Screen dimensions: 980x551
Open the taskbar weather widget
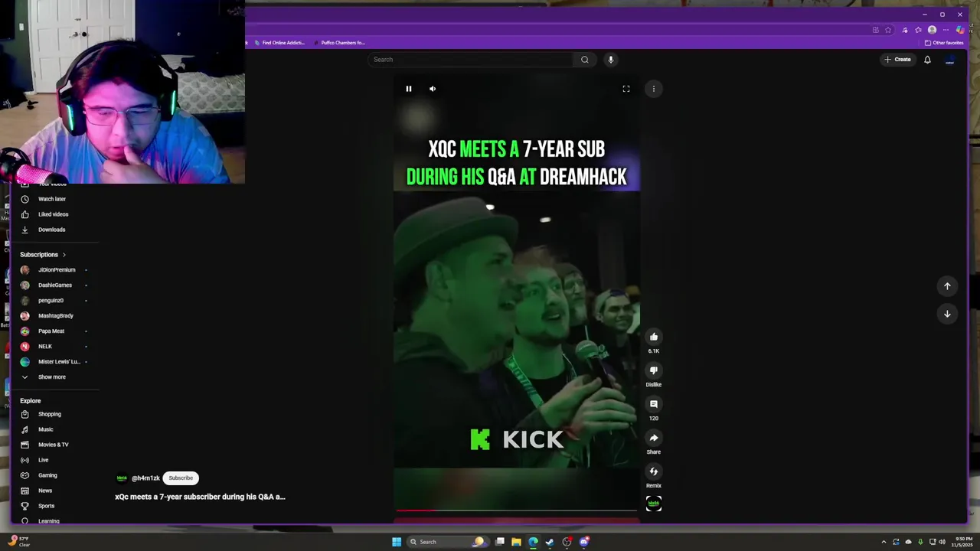[x=18, y=542]
